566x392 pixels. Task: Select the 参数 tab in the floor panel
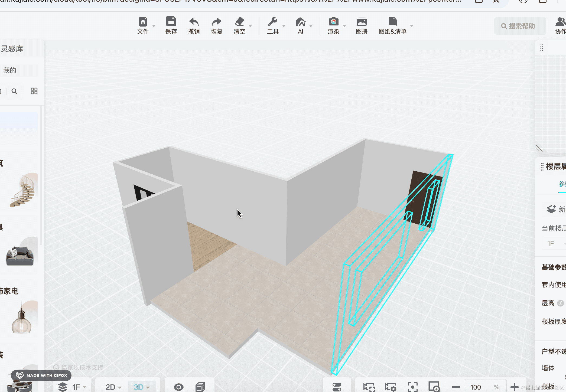click(x=562, y=184)
